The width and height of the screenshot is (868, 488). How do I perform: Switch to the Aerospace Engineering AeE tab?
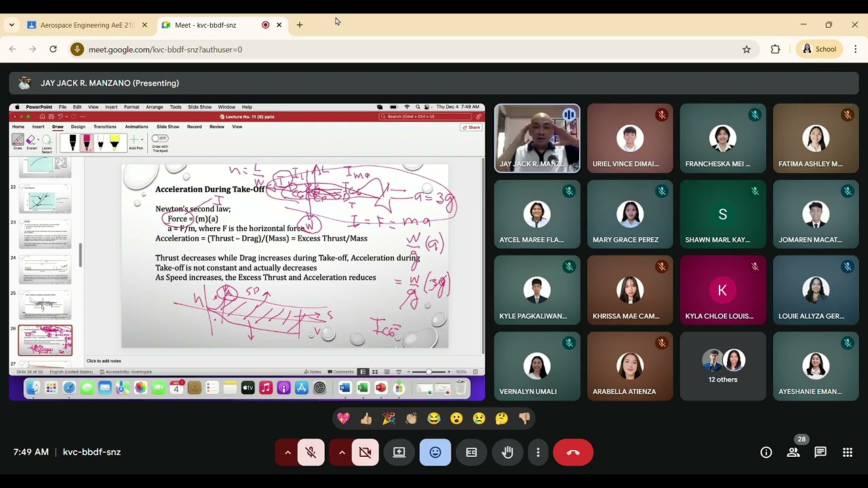tap(87, 25)
